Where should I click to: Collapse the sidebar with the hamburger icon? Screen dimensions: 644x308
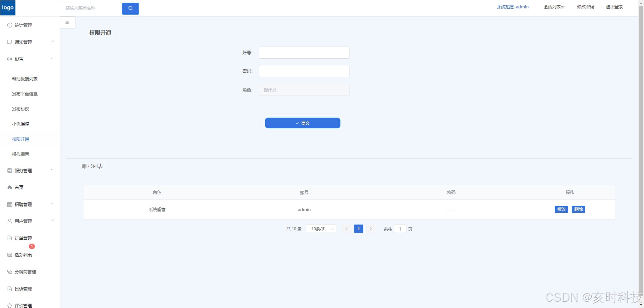coord(67,22)
